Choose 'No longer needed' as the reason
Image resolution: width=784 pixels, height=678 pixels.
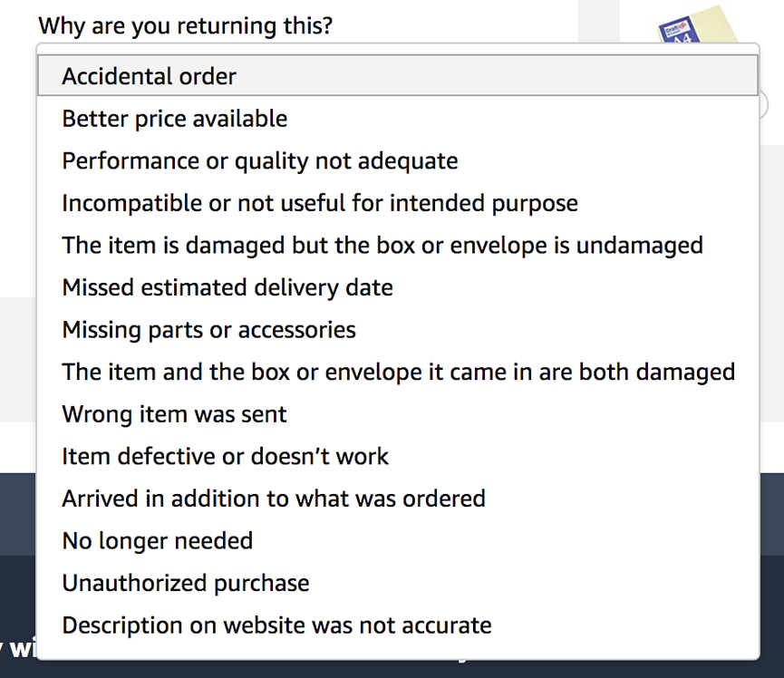156,540
